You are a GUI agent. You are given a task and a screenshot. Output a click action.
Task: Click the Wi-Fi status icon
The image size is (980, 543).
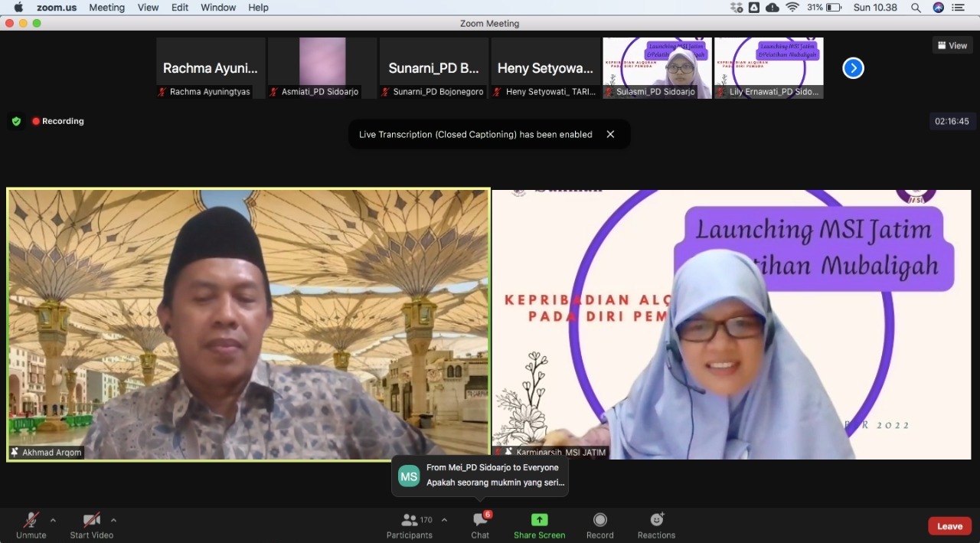tap(792, 8)
